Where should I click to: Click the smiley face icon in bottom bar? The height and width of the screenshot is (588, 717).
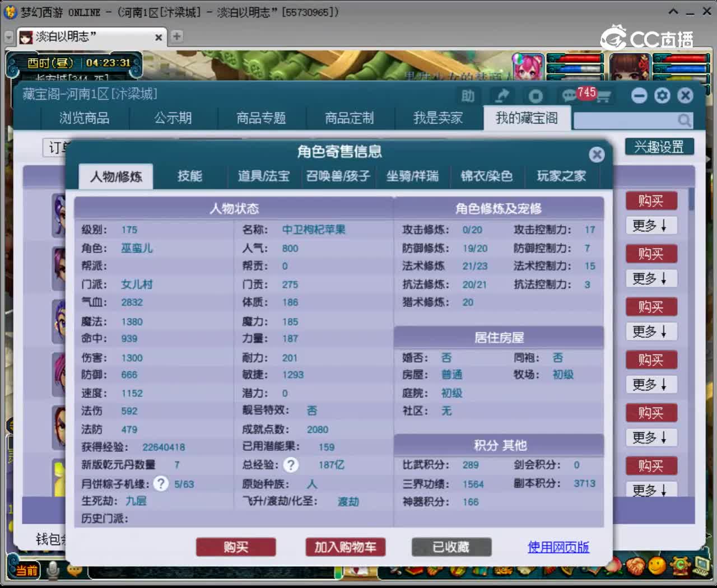657,566
